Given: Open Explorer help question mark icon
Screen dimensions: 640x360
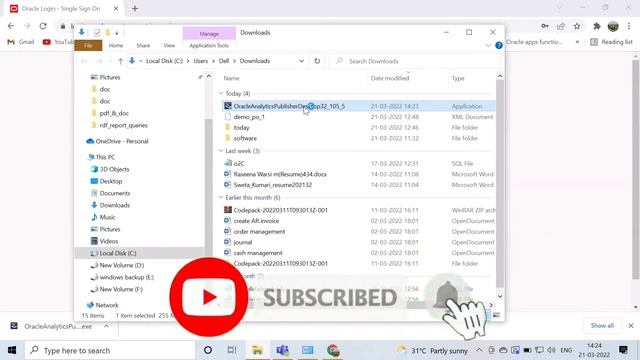Looking at the screenshot, I should (x=499, y=45).
